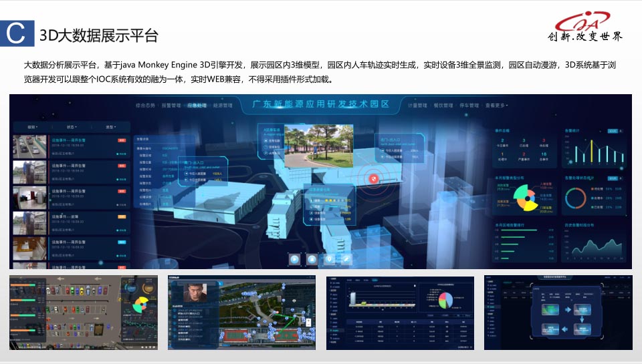Viewport: 642px width, 364px height.
Task: Click the play button below the 3D map
Action: (x=294, y=258)
